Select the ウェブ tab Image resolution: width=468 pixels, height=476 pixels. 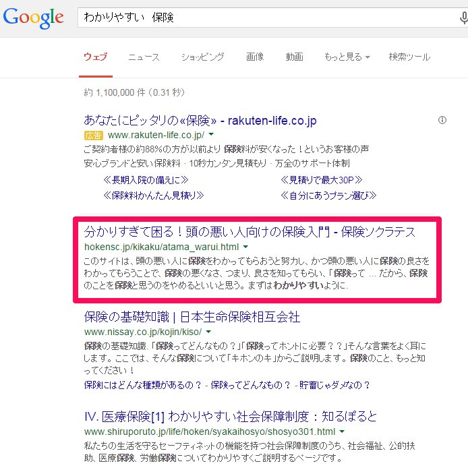click(x=96, y=57)
